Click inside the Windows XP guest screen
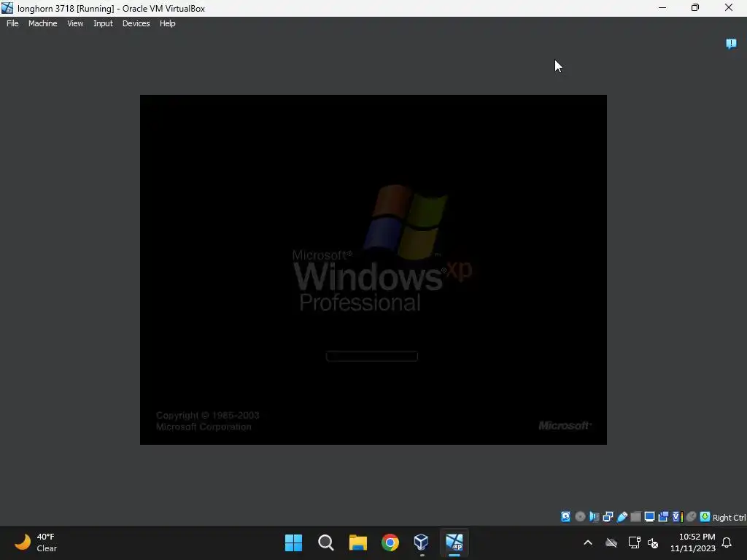This screenshot has width=747, height=560. (373, 270)
